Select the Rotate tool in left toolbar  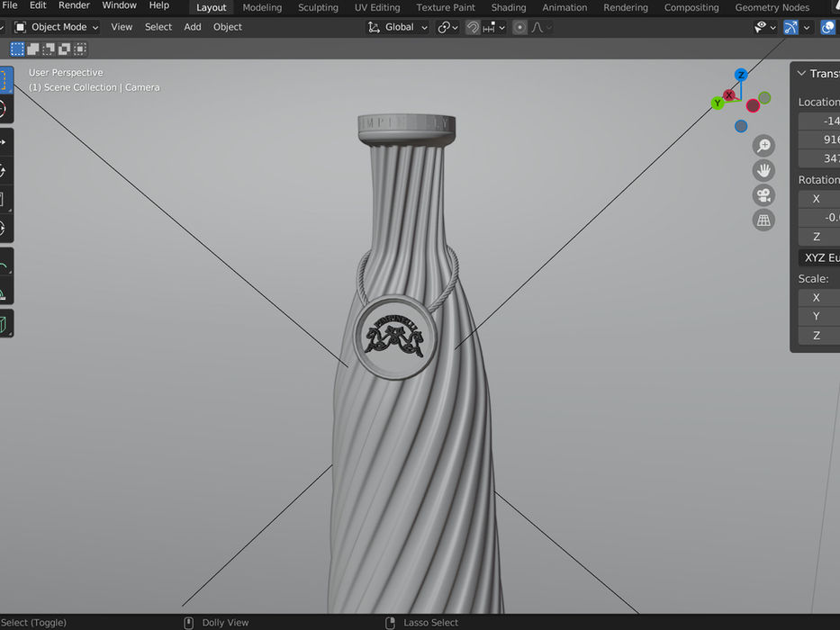click(x=5, y=171)
